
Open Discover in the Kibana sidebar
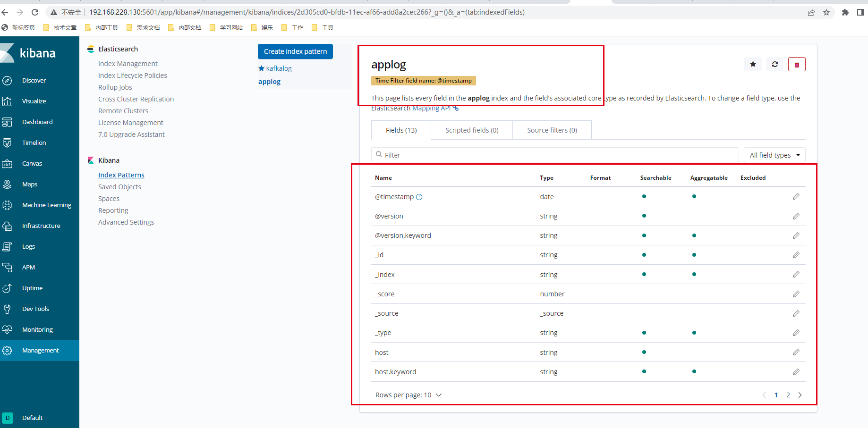pyautogui.click(x=34, y=80)
